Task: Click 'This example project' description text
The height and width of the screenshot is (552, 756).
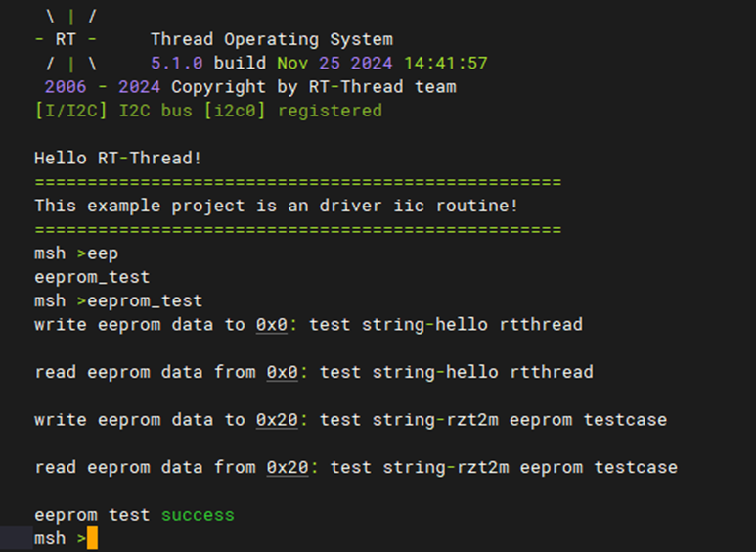Action: (x=139, y=207)
